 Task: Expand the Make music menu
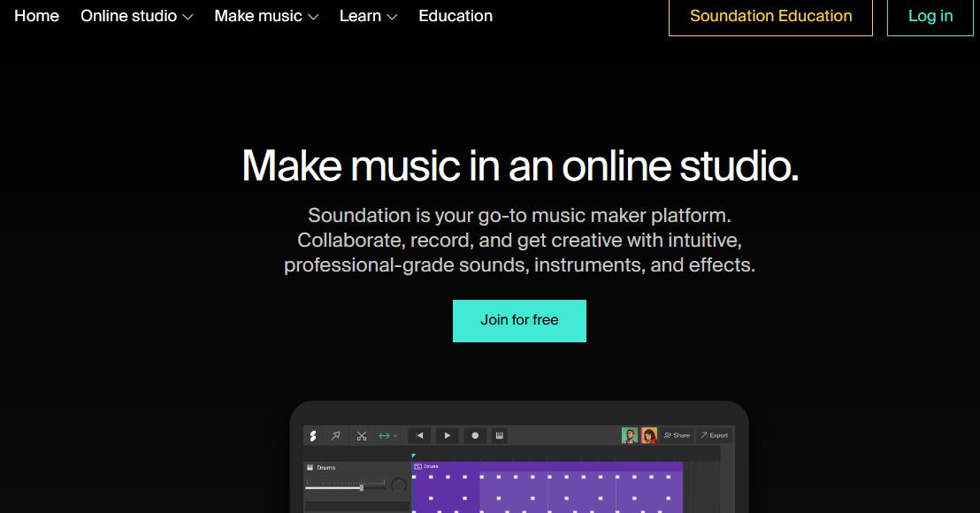(x=266, y=16)
